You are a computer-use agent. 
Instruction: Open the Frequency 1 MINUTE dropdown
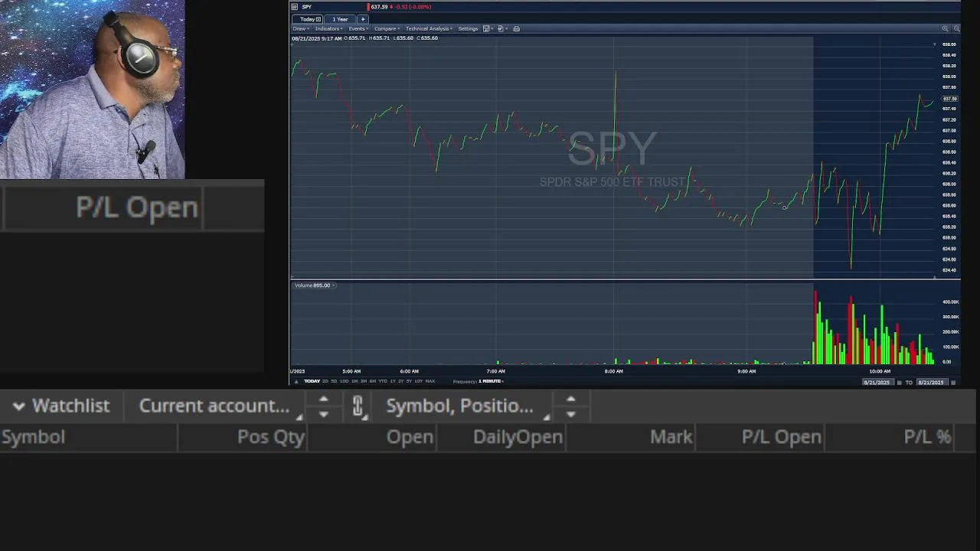coord(490,381)
